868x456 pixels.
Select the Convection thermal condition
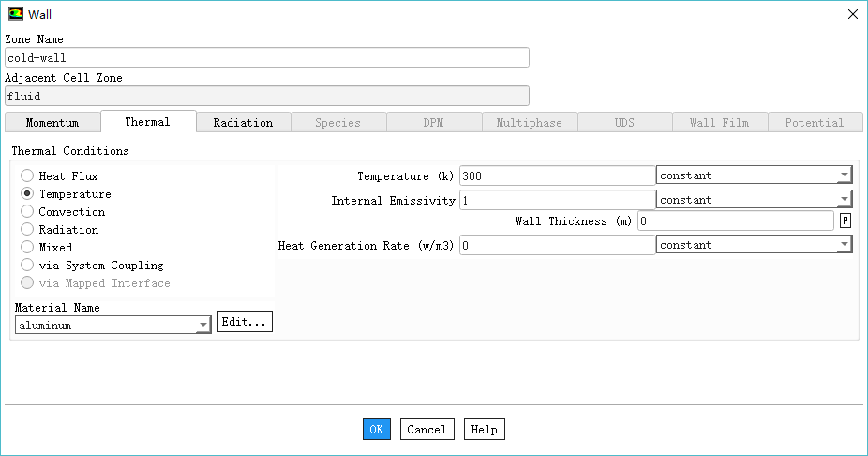coord(27,212)
